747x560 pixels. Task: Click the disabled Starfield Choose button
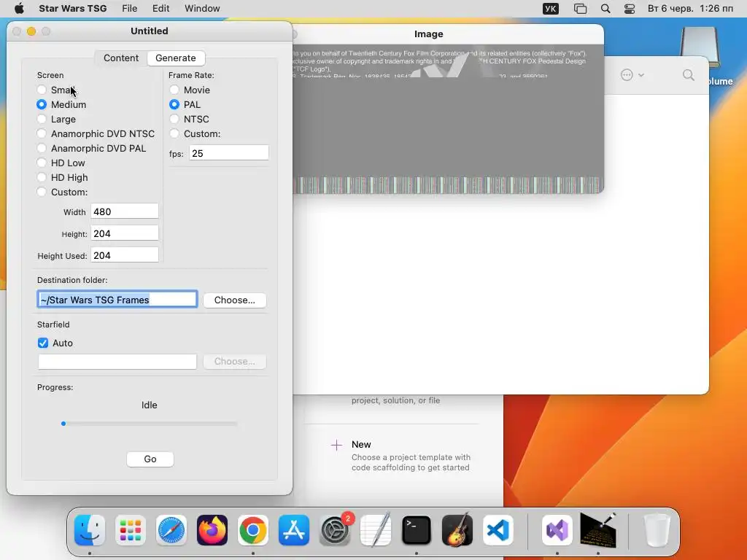tap(234, 362)
